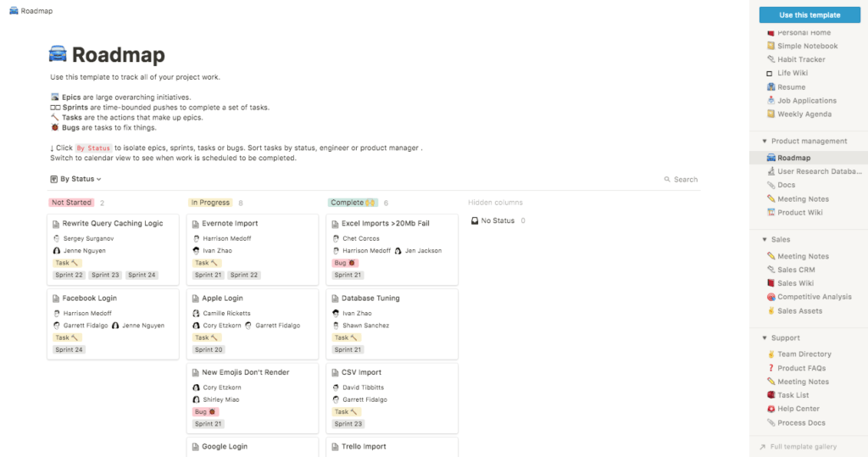Click into the Search field
Viewport: 868px width, 457px height.
pos(681,180)
